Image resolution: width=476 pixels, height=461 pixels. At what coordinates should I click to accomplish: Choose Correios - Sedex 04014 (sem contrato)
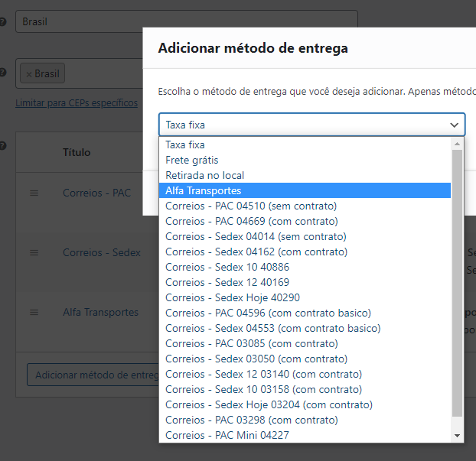[x=305, y=236]
